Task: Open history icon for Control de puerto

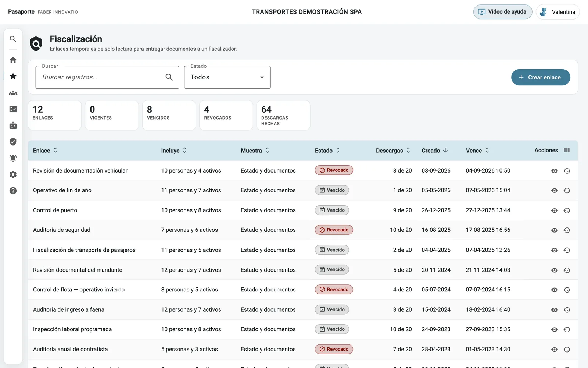Action: coord(567,210)
